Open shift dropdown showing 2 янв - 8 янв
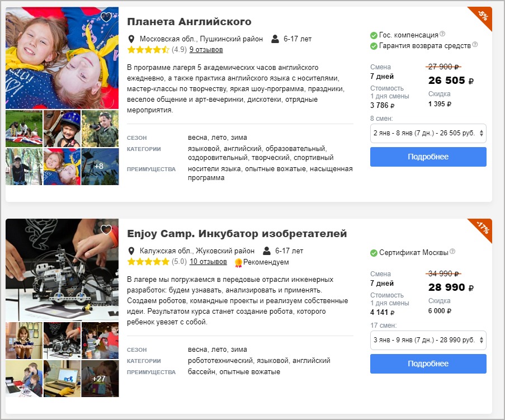Viewport: 505px width, 420px height. point(428,133)
